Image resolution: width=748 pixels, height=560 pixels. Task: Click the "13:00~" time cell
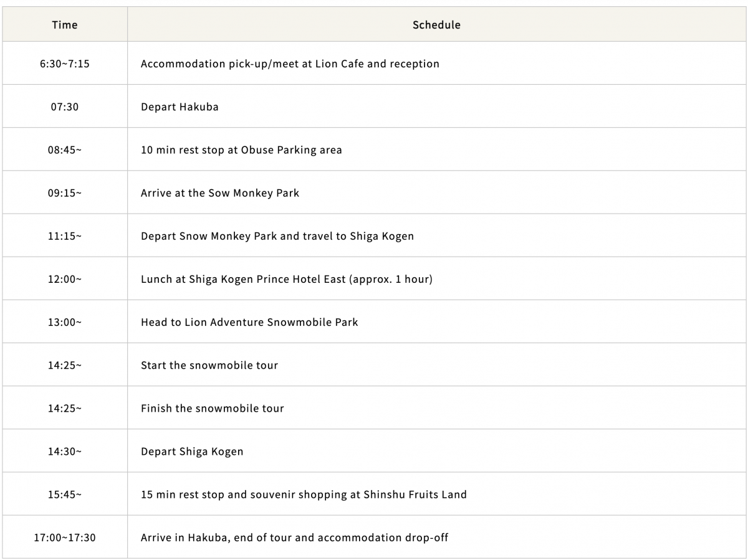click(x=65, y=322)
